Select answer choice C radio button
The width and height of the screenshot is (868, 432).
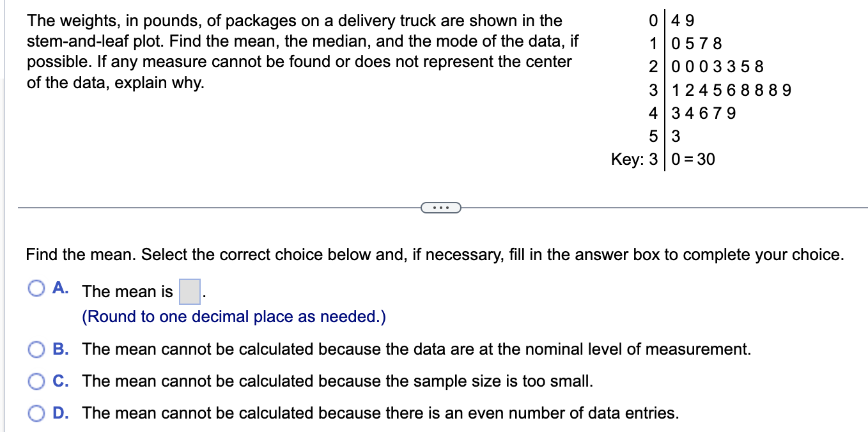click(36, 381)
